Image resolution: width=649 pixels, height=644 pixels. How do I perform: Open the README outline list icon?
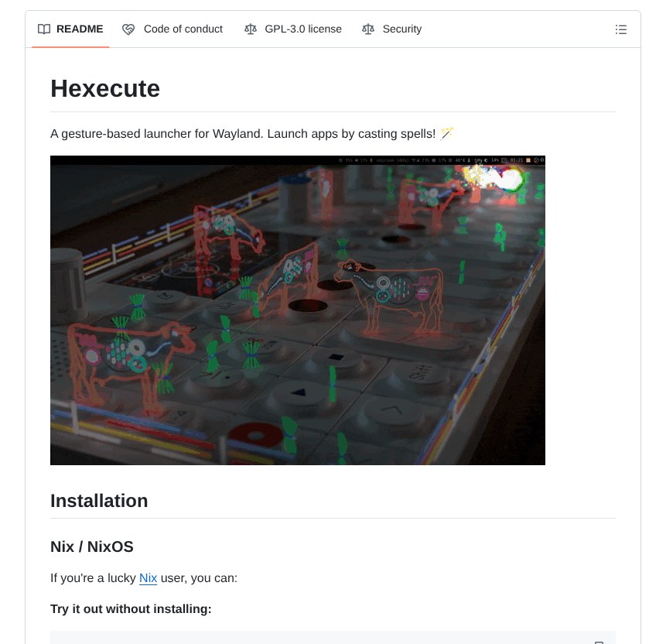[620, 29]
